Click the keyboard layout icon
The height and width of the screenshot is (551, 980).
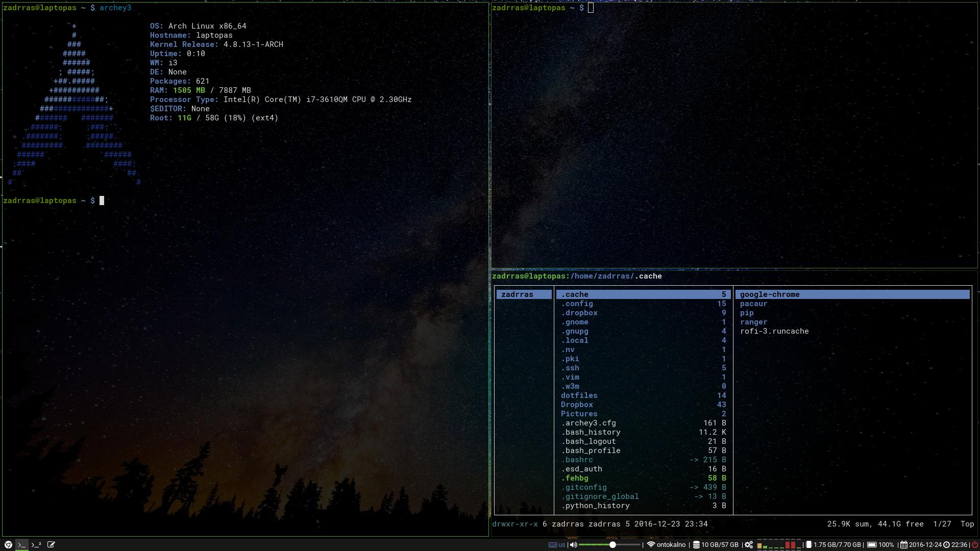tap(552, 545)
